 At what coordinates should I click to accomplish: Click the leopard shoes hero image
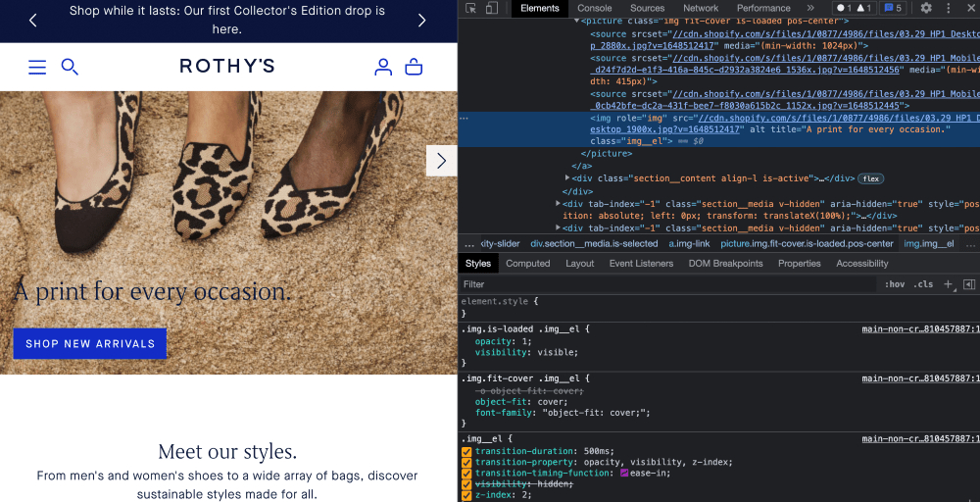click(x=228, y=232)
